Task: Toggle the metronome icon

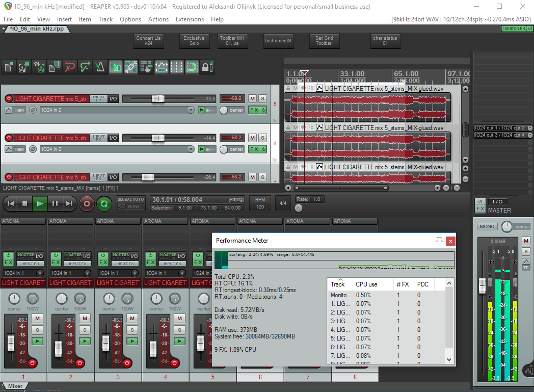Action: (100, 67)
